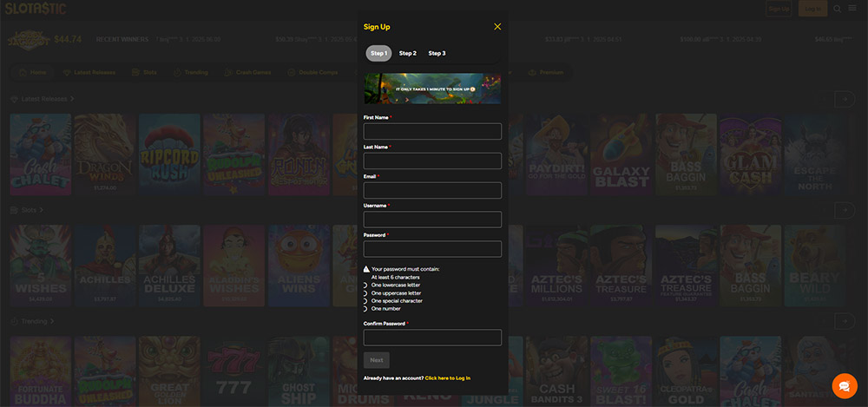Select the Step 1 tab
The width and height of the screenshot is (868, 407).
378,53
